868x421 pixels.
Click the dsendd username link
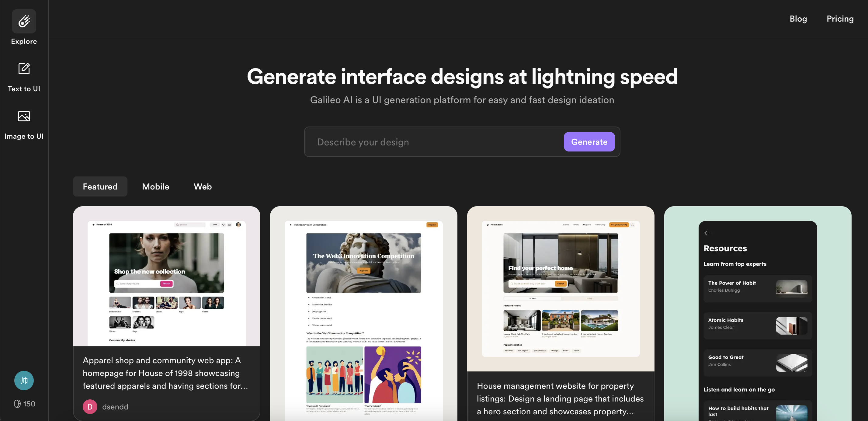coord(115,406)
